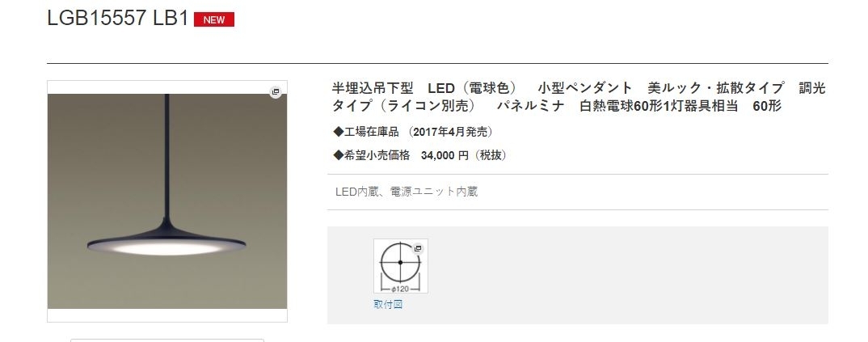868x342 pixels.
Task: Click the φ120 dimension label in diagram
Action: (x=400, y=289)
